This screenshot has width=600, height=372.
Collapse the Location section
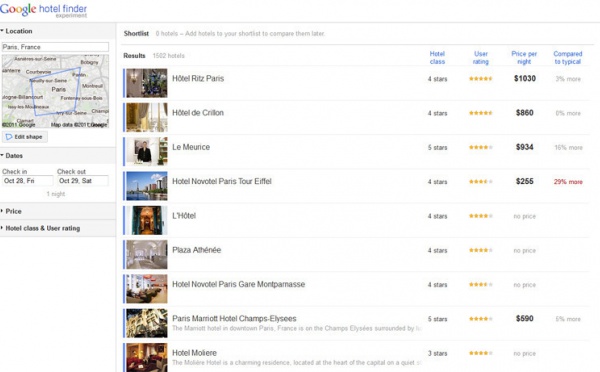(16, 31)
